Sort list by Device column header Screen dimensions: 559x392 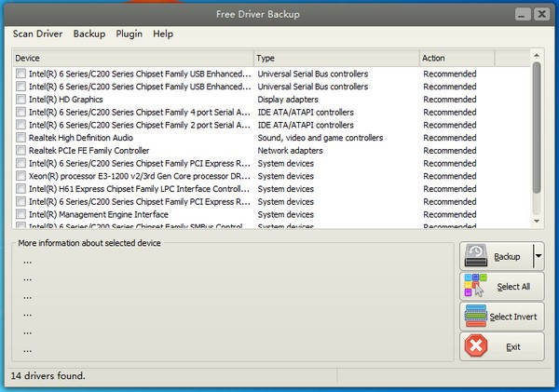(x=132, y=58)
